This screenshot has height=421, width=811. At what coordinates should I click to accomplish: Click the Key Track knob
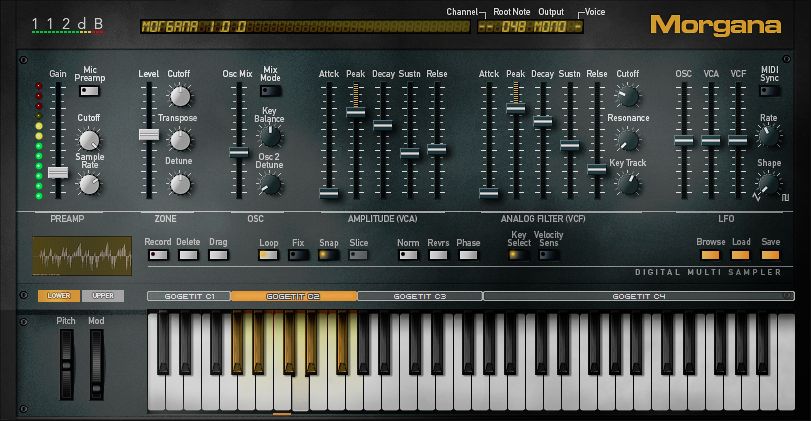628,185
